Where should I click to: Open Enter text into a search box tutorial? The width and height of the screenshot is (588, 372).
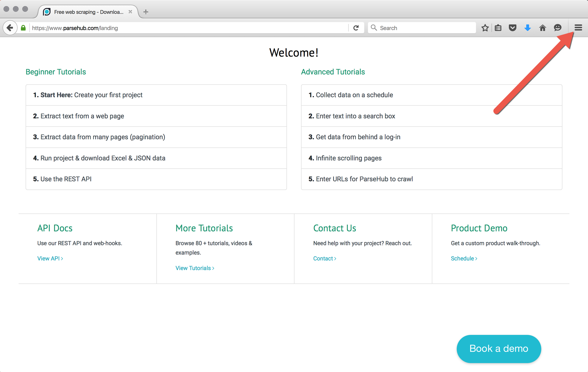431,116
